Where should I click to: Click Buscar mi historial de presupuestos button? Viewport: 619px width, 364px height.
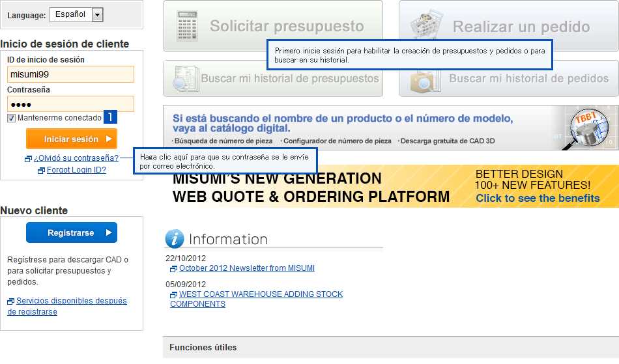[x=273, y=79]
